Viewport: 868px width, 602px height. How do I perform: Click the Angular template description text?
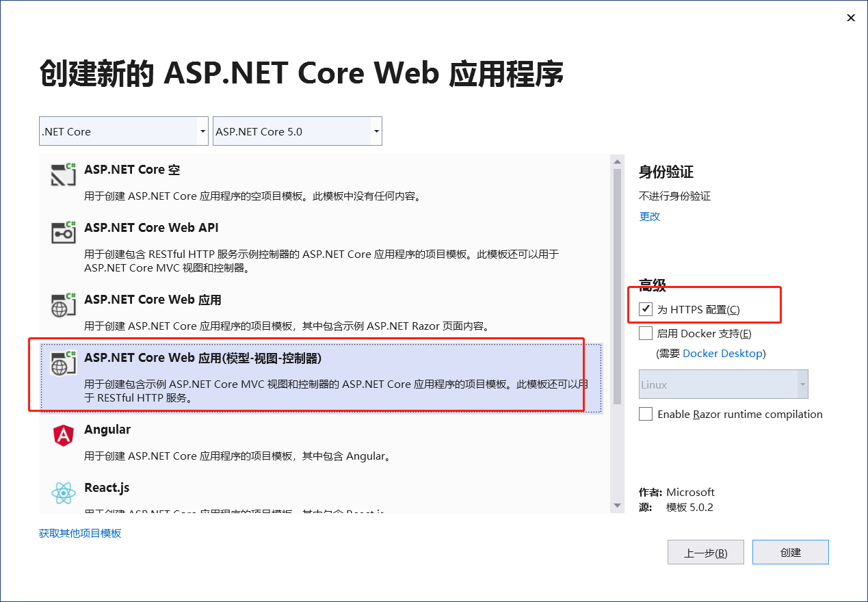(237, 456)
